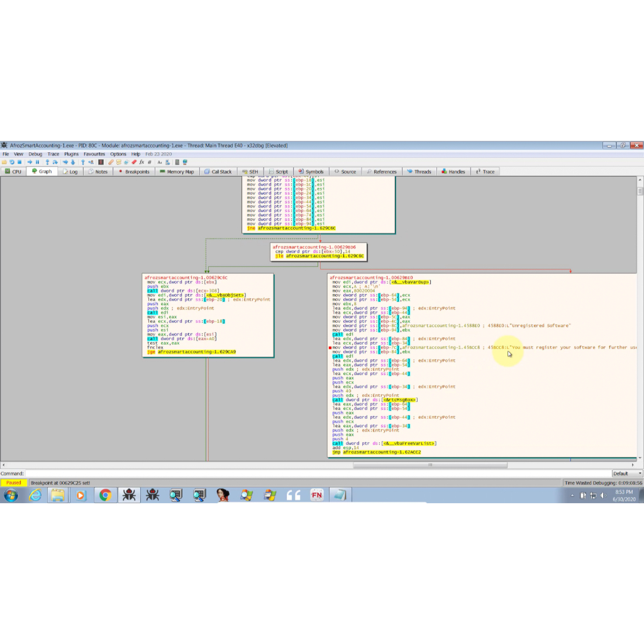Click the jne afrozsmartaccounting-1.629C6C instruction
This screenshot has height=644, width=644.
tap(291, 228)
